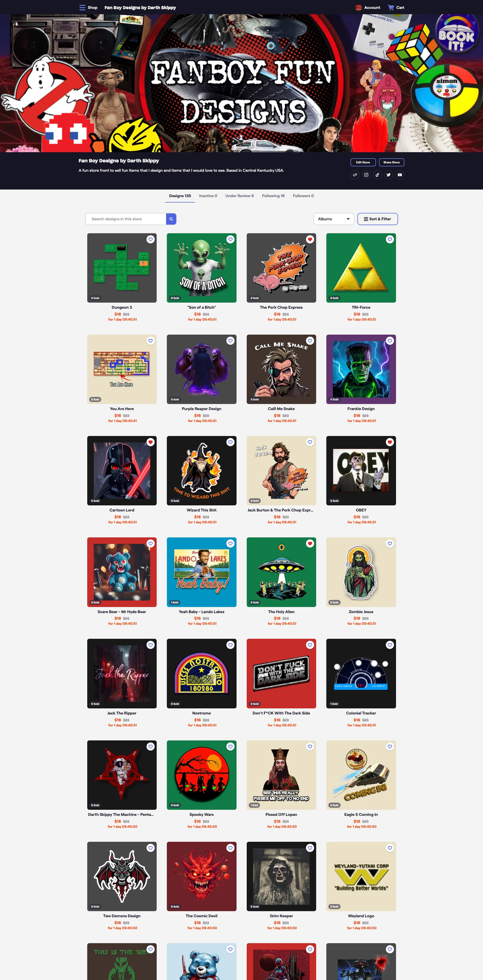483x980 pixels.
Task: Open the Nostromo design thumbnail
Action: click(x=201, y=674)
